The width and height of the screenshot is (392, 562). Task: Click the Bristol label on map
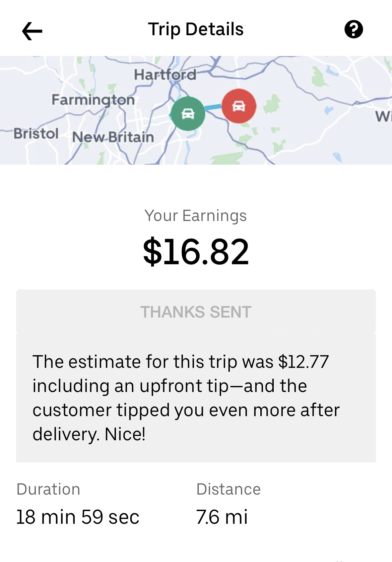tap(36, 133)
